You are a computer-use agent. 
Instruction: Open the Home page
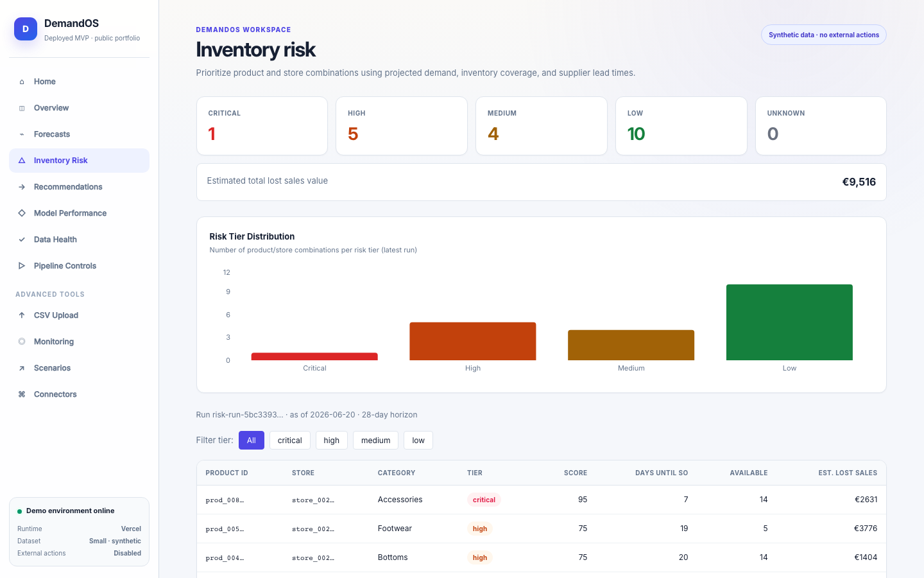tap(79, 82)
